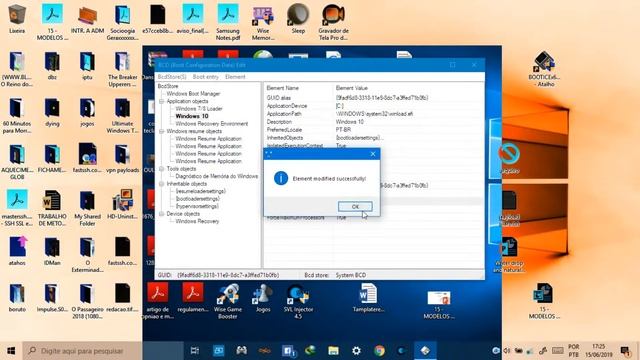Select the BcdStore root node

[168, 87]
